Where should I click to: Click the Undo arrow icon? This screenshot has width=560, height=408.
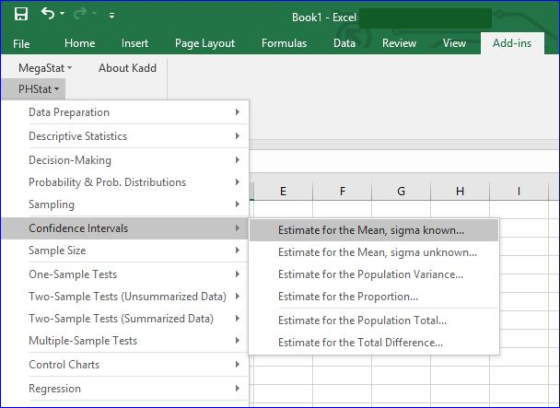[48, 14]
